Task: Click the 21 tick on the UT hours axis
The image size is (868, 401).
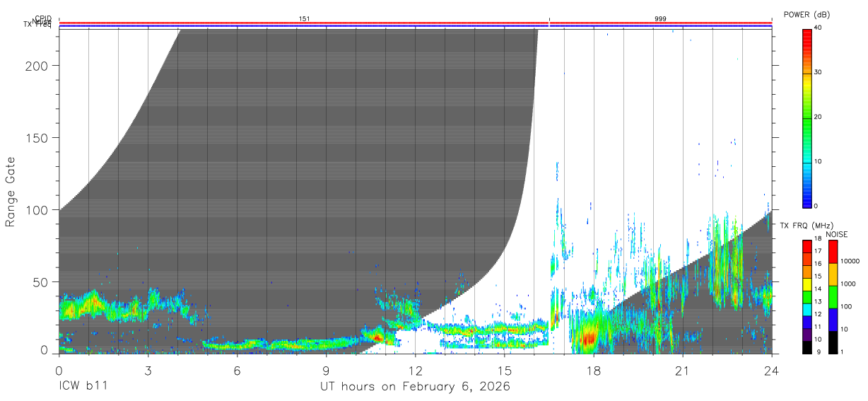Action: tap(682, 371)
